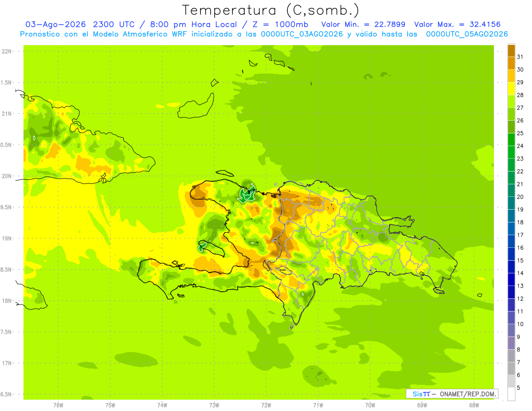Click the "Valor Min. = 22.7899" value
Image resolution: width=532 pixels, height=411 pixels.
coord(363,24)
